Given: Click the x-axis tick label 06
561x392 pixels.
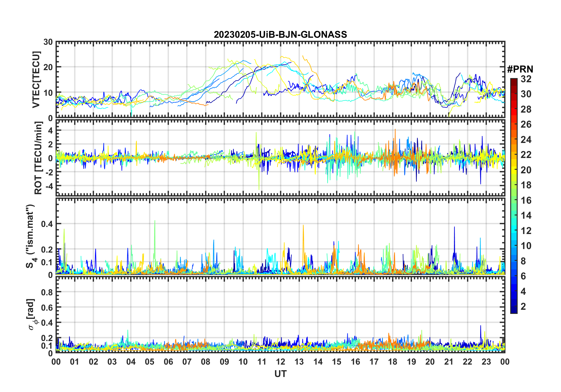Looking at the screenshot, I should [168, 362].
